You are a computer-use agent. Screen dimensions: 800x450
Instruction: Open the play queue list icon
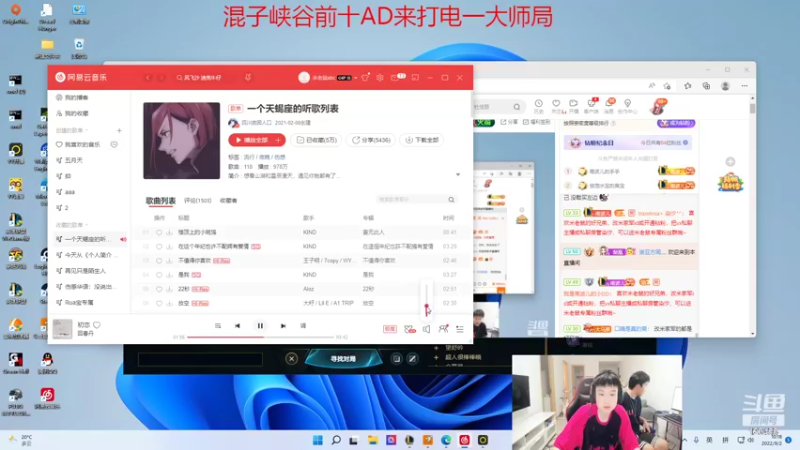(460, 330)
